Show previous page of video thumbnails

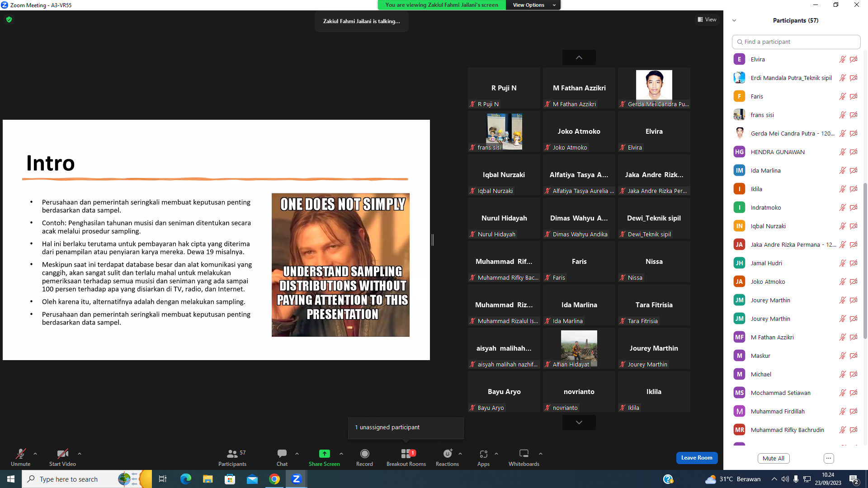click(x=579, y=57)
